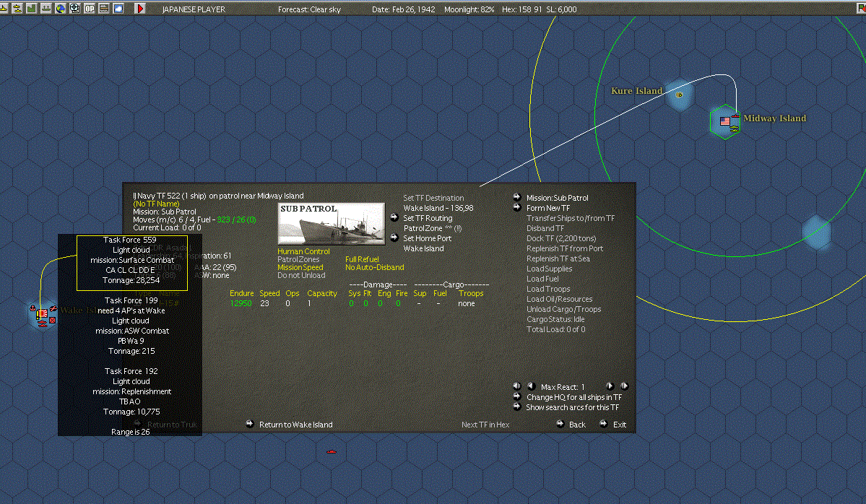Choose Replenish TF from Port
Image resolution: width=866 pixels, height=504 pixels.
click(564, 248)
